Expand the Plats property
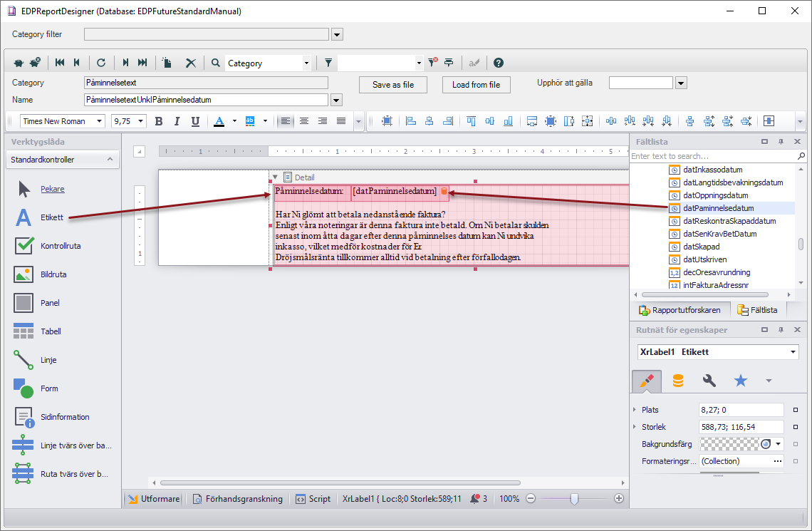Viewport: 812px width, 531px height. click(635, 410)
